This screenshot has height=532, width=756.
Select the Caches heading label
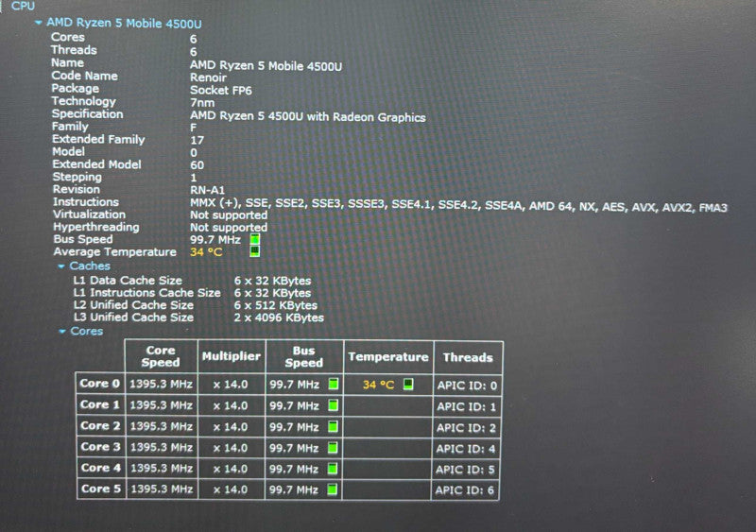(90, 266)
